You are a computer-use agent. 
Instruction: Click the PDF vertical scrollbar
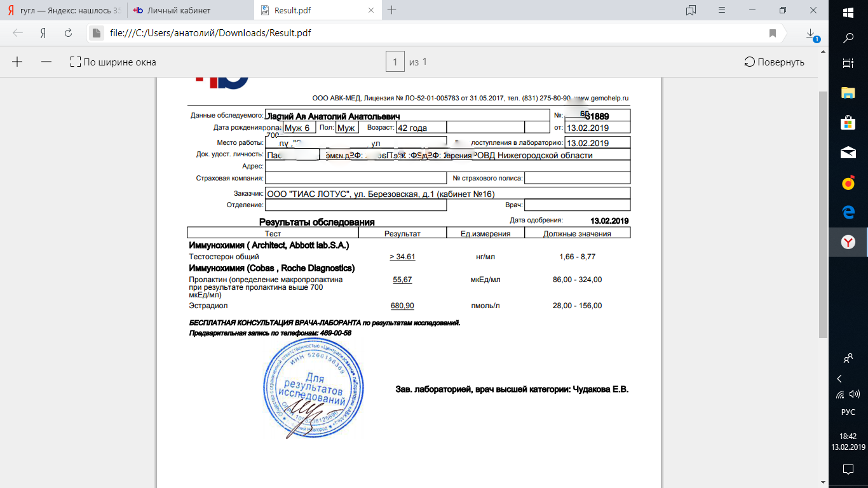(x=823, y=210)
